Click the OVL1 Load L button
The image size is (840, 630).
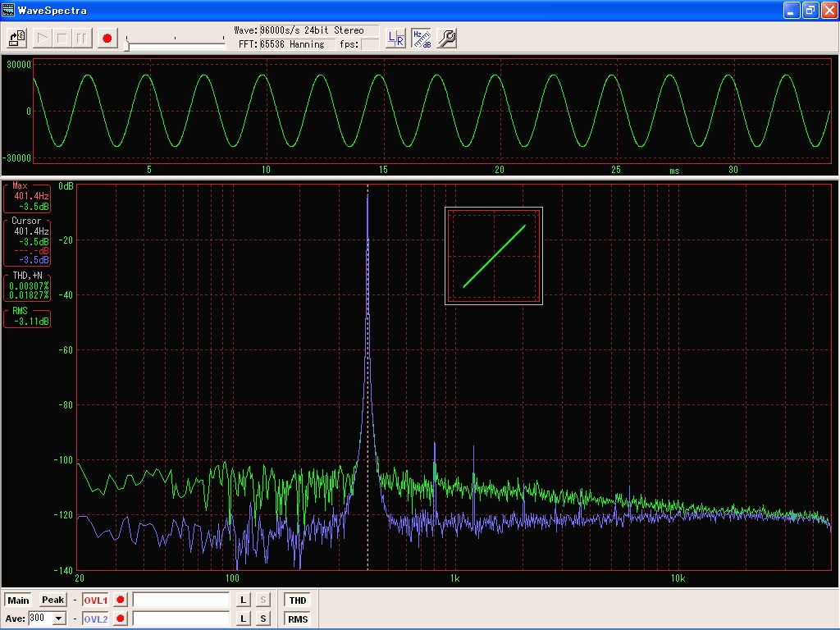tap(243, 600)
